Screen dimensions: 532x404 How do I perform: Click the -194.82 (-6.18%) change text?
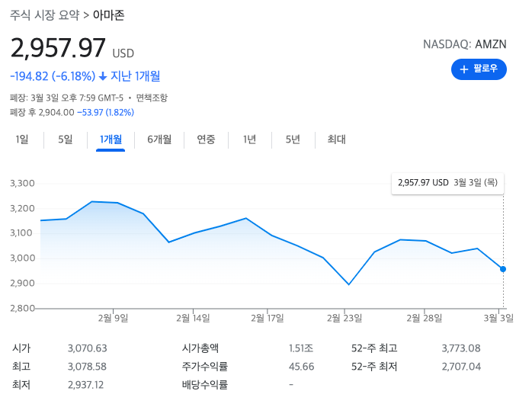(53, 76)
